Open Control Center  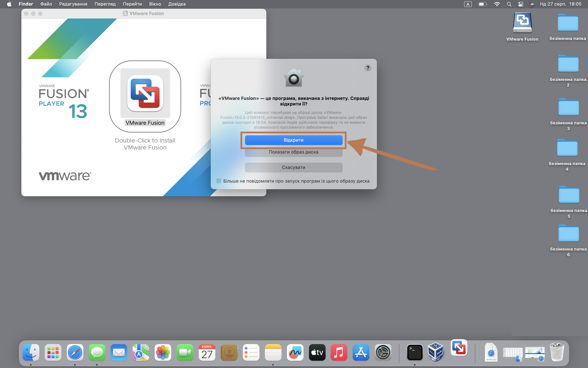[521, 4]
